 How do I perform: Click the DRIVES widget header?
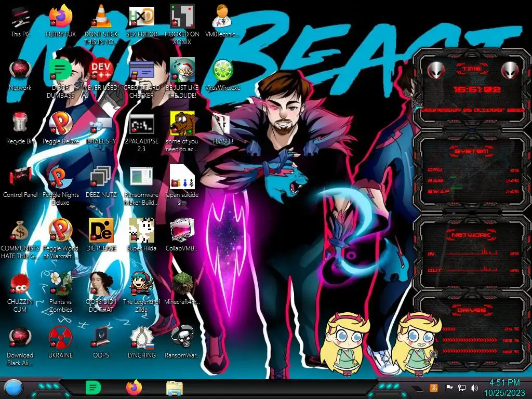click(471, 310)
